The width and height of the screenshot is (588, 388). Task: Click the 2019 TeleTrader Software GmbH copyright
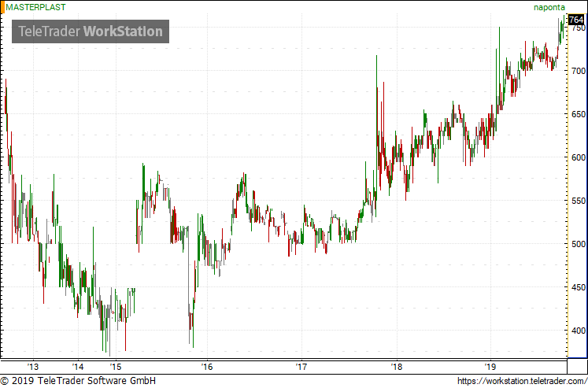point(78,381)
